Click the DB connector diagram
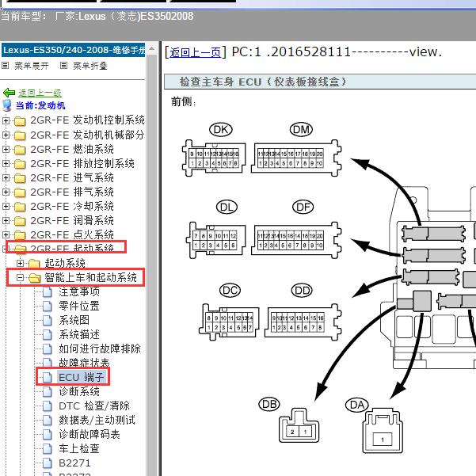Viewport: 476px width, 476px height. click(x=299, y=425)
